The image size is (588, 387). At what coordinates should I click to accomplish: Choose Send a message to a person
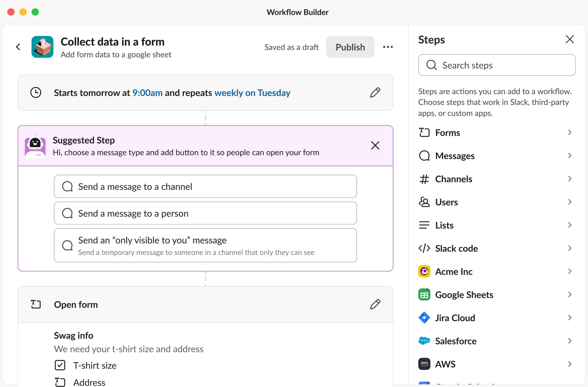[205, 213]
